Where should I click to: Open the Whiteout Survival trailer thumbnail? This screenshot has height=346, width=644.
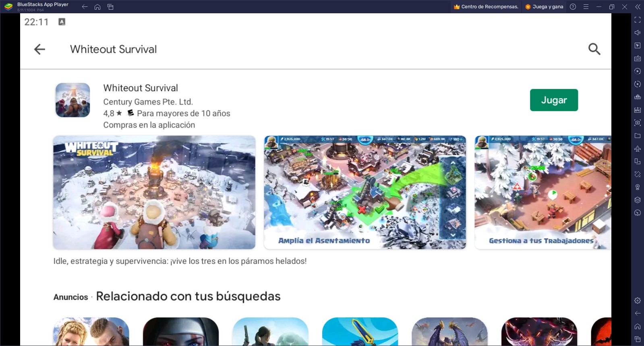(x=154, y=192)
